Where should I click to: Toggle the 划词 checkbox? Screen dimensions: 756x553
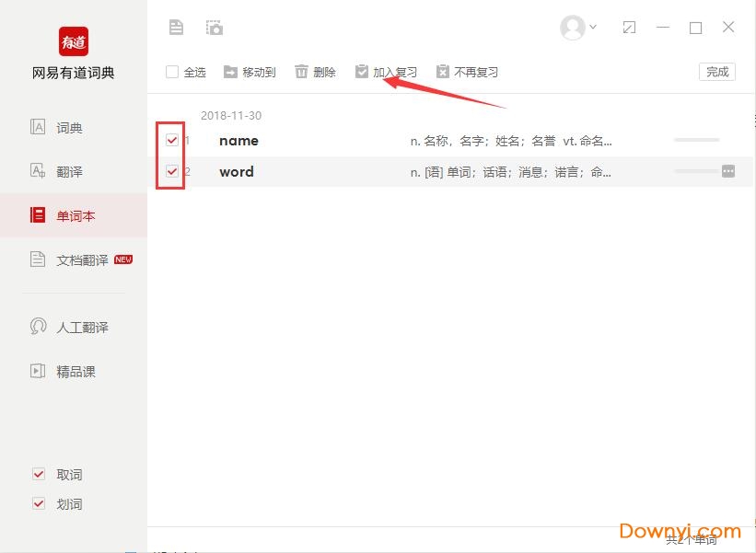[39, 504]
